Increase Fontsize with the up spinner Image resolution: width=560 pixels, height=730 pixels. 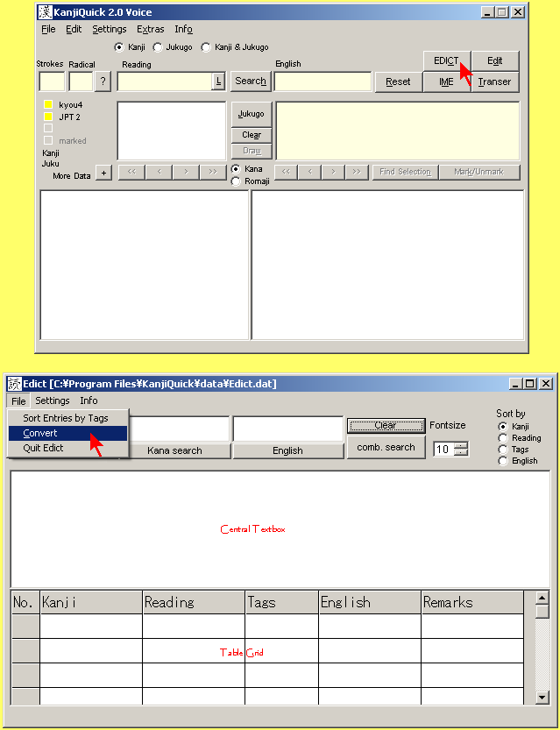pos(461,445)
